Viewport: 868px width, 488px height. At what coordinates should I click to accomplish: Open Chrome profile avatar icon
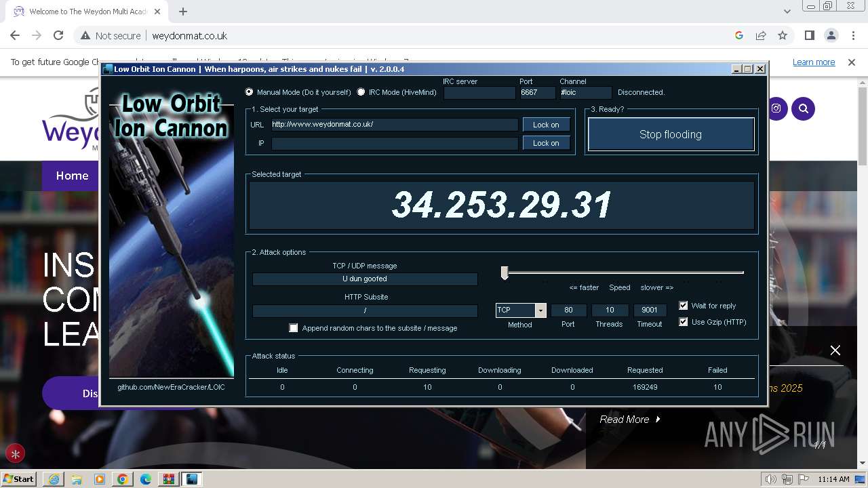(831, 36)
